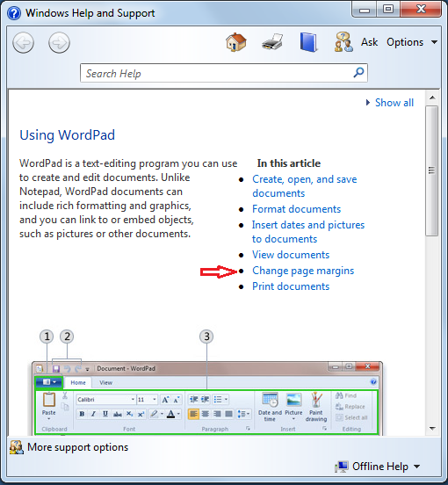
Task: Click the Offline Help monitor icon
Action: coord(342,467)
